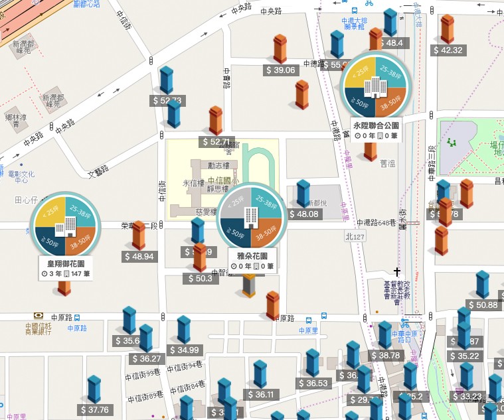Click the $ 39.06 price tag

point(281,70)
